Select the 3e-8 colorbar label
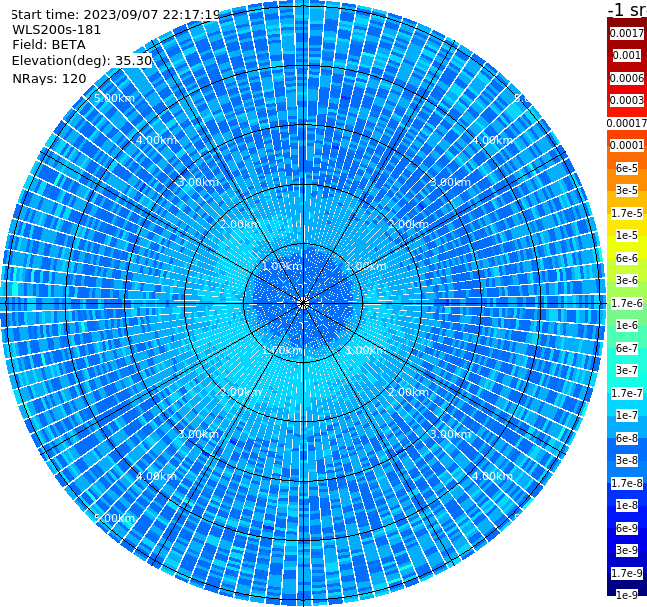 pos(627,460)
